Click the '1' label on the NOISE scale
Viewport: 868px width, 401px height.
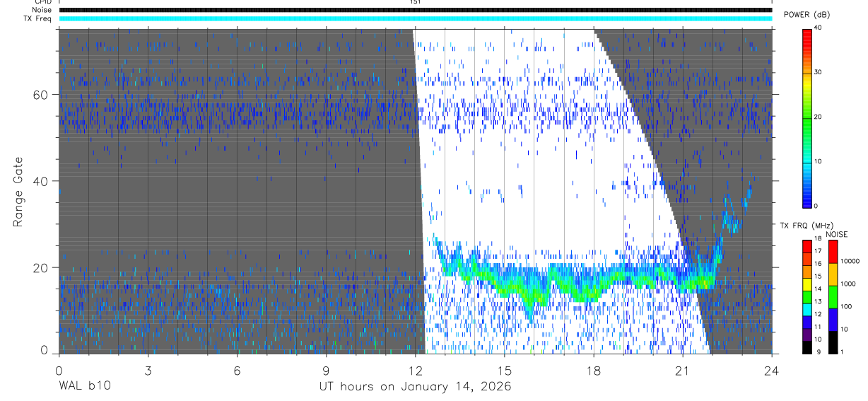coord(842,352)
